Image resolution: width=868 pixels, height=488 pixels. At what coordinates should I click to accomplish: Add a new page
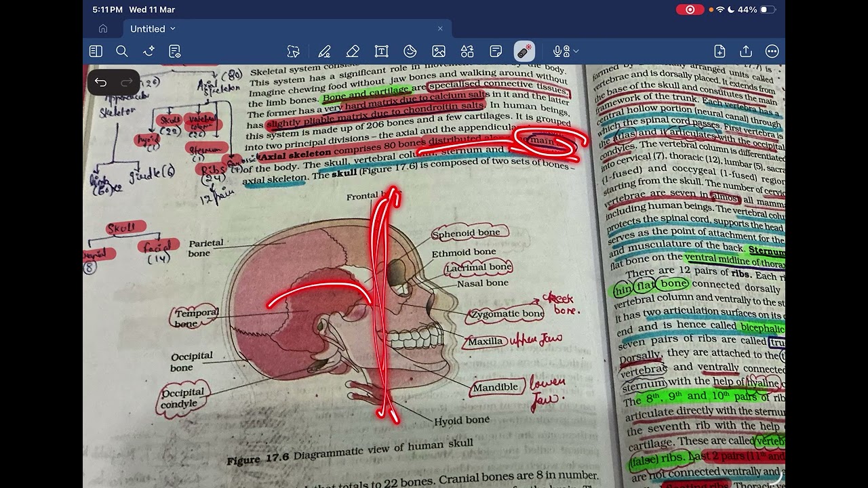click(719, 52)
